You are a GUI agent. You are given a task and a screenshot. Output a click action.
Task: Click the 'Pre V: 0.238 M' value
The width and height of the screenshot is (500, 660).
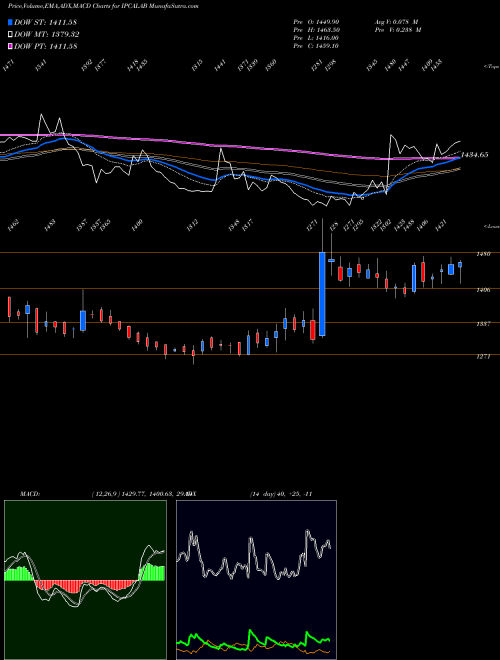tap(398, 30)
